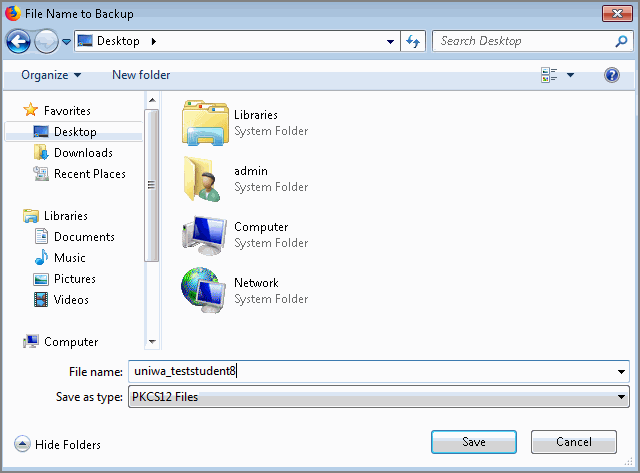Select Favorites in the navigation pane

coord(67,111)
